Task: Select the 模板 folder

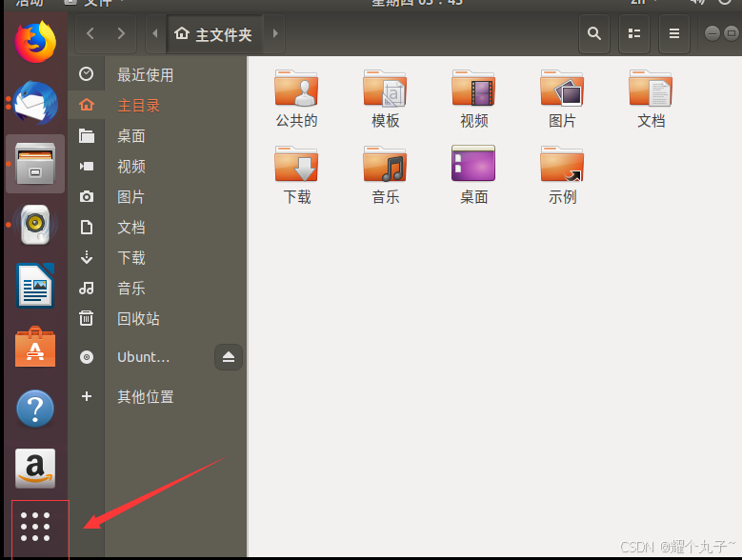Action: tap(385, 99)
